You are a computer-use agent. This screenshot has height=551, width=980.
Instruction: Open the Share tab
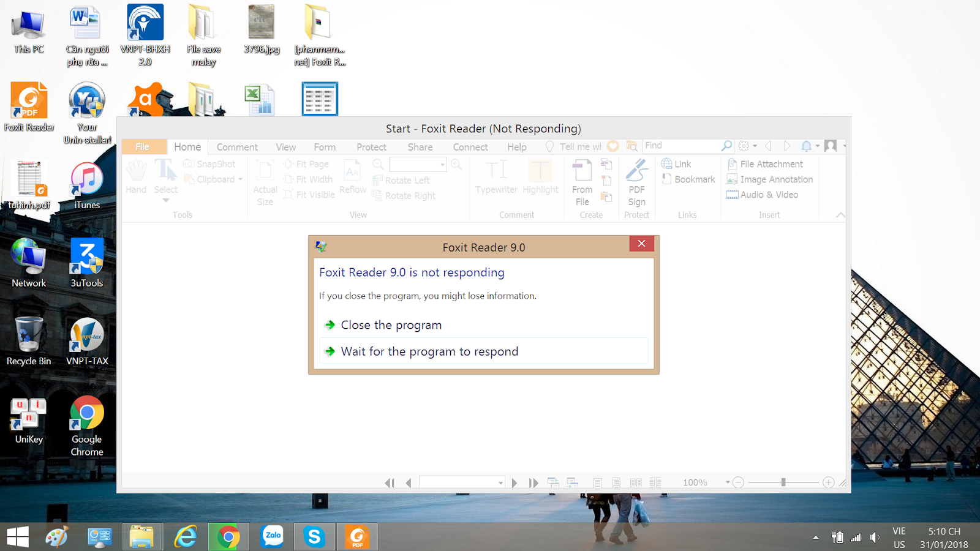pyautogui.click(x=420, y=147)
